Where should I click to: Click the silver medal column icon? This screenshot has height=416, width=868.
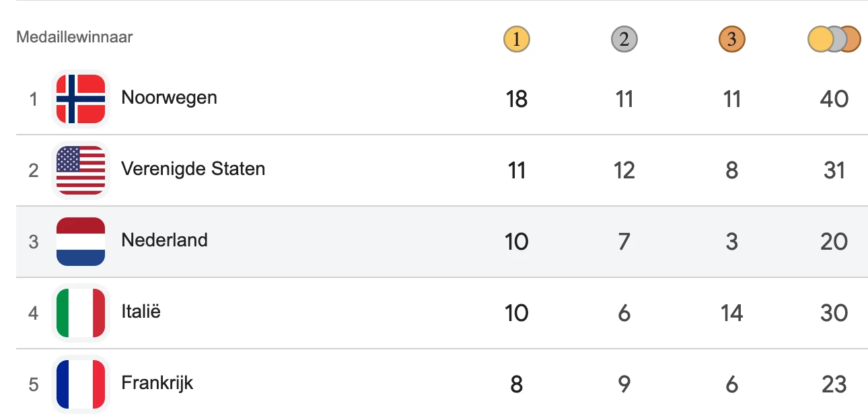click(624, 40)
